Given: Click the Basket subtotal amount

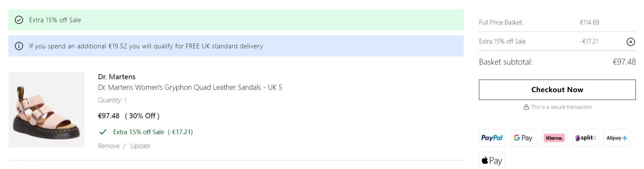Looking at the screenshot, I should pos(624,62).
